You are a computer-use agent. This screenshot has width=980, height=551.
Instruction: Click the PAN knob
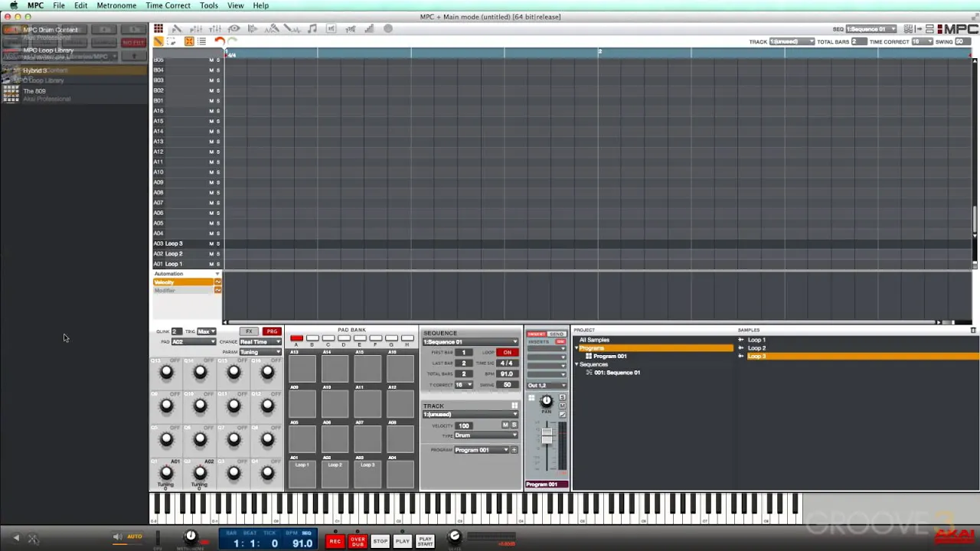click(x=546, y=401)
